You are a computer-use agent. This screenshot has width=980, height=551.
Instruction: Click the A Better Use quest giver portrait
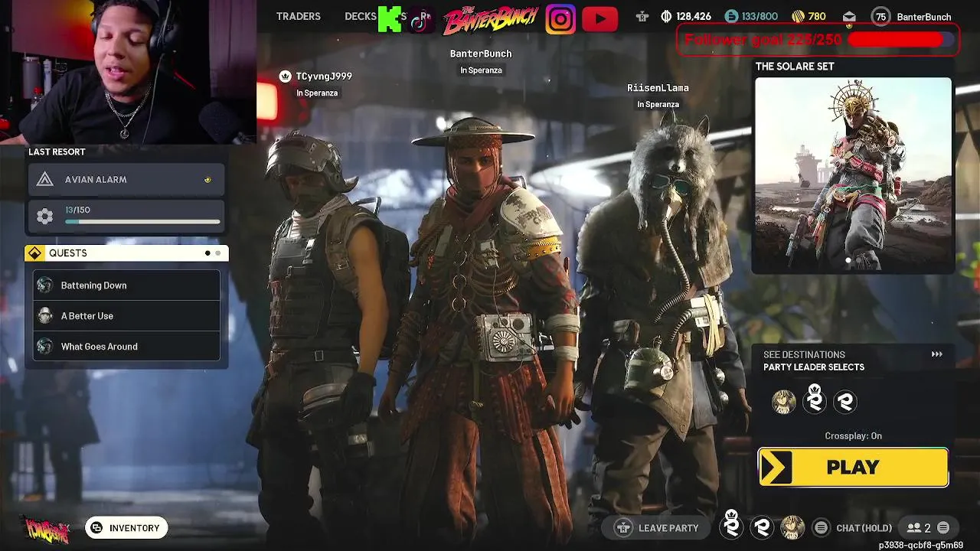tap(44, 316)
